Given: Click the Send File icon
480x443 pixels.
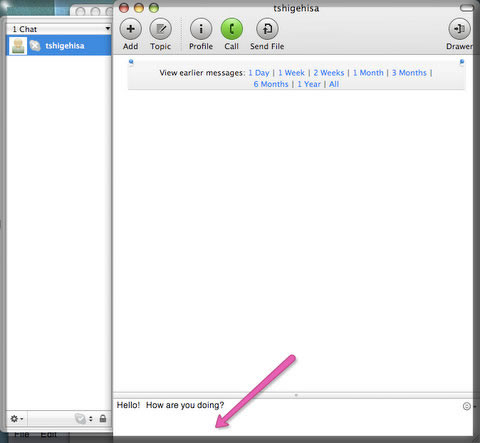Looking at the screenshot, I should coord(267,29).
